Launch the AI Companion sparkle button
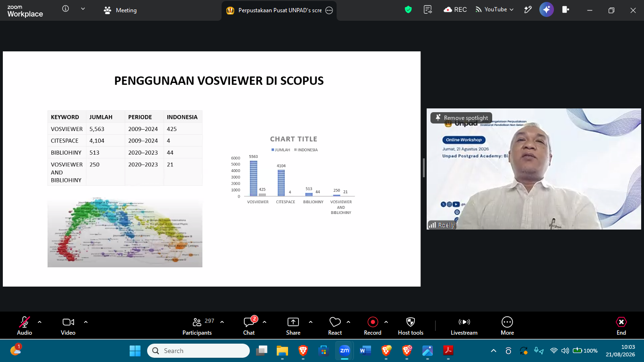644x362 pixels. pyautogui.click(x=547, y=9)
